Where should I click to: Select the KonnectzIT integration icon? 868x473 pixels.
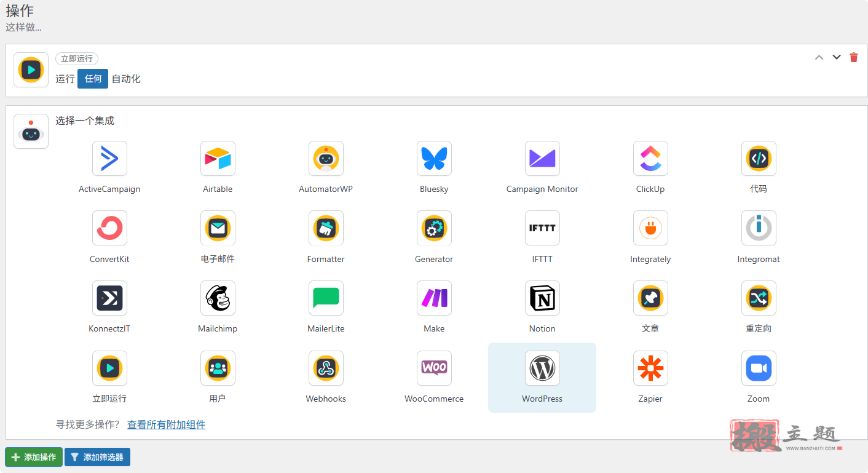pyautogui.click(x=109, y=298)
